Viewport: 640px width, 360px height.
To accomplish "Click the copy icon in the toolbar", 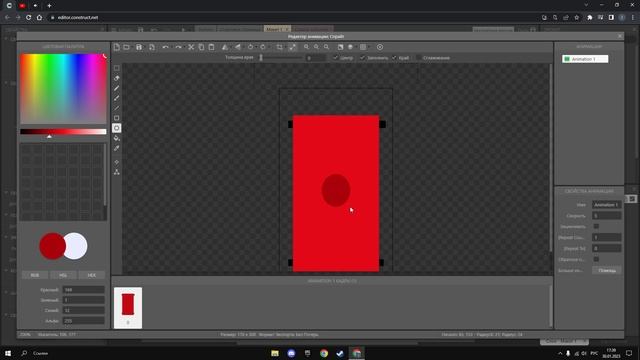I will 201,47.
